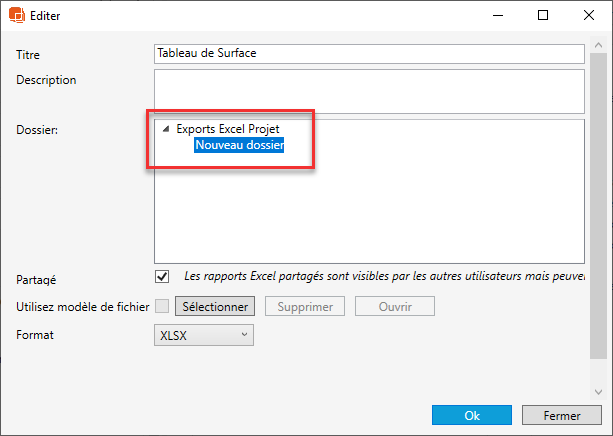
Task: Click into the Titre text field
Action: click(368, 54)
